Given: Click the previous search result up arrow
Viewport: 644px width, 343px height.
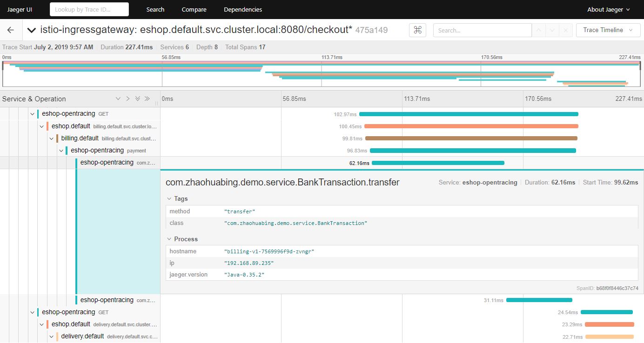Looking at the screenshot, I should point(539,30).
